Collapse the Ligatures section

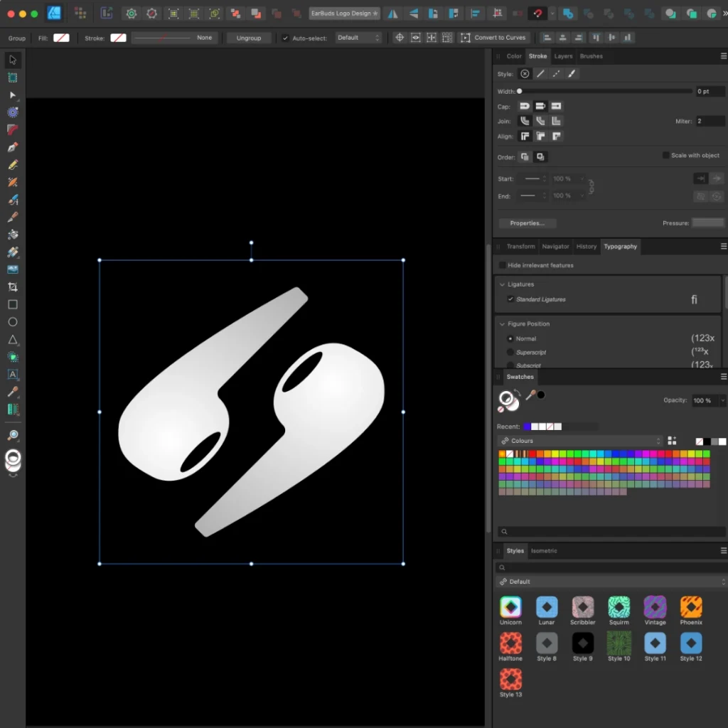(502, 284)
